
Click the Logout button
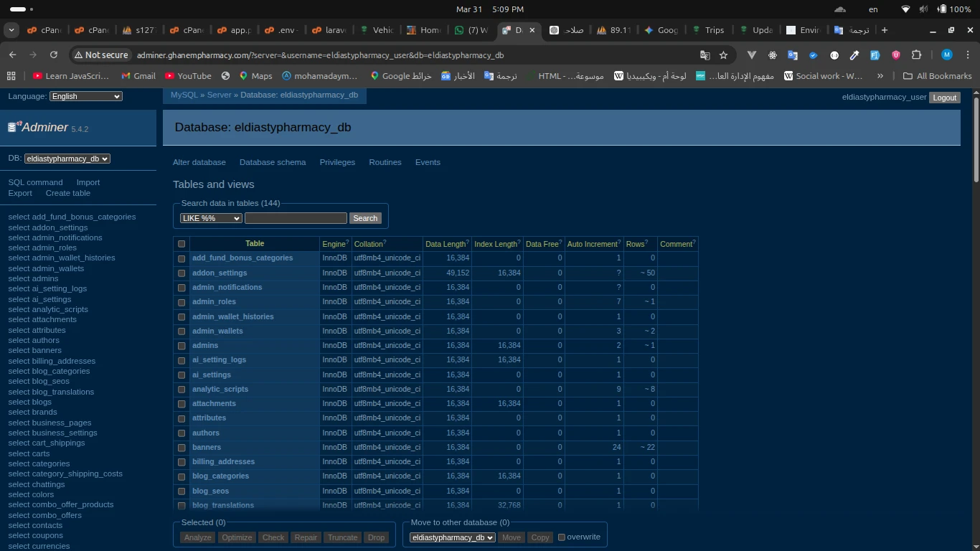pyautogui.click(x=944, y=98)
